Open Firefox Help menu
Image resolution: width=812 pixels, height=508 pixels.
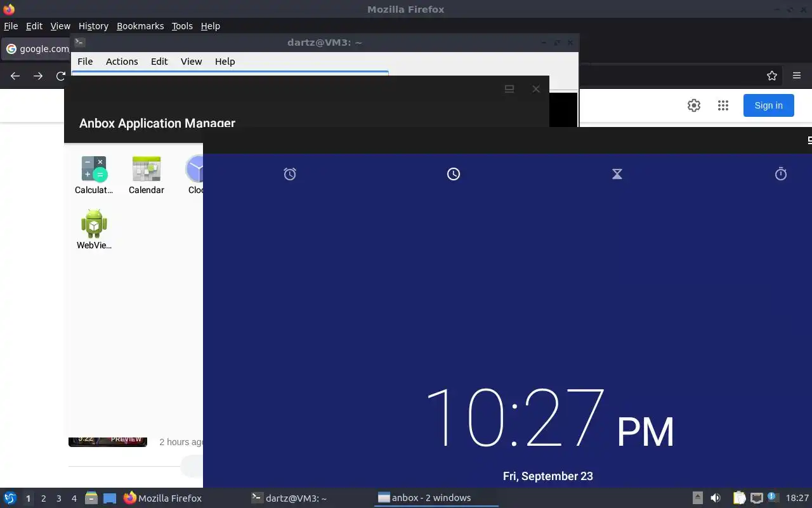pyautogui.click(x=210, y=26)
